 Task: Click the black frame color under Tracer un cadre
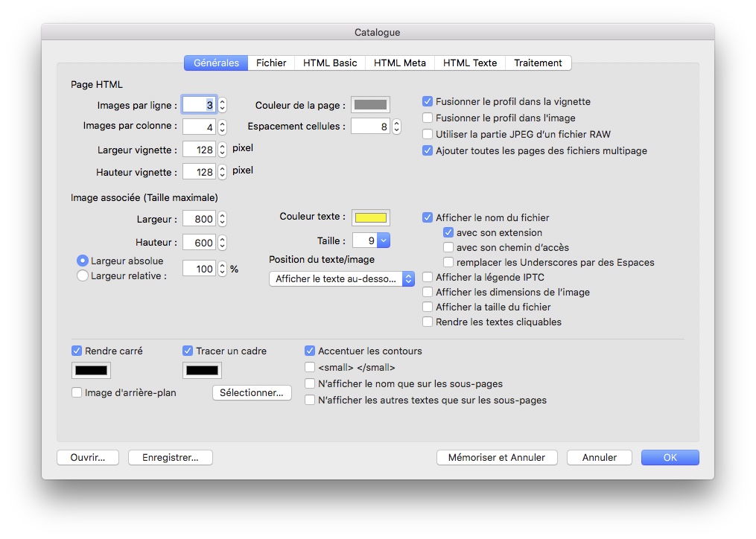click(202, 370)
